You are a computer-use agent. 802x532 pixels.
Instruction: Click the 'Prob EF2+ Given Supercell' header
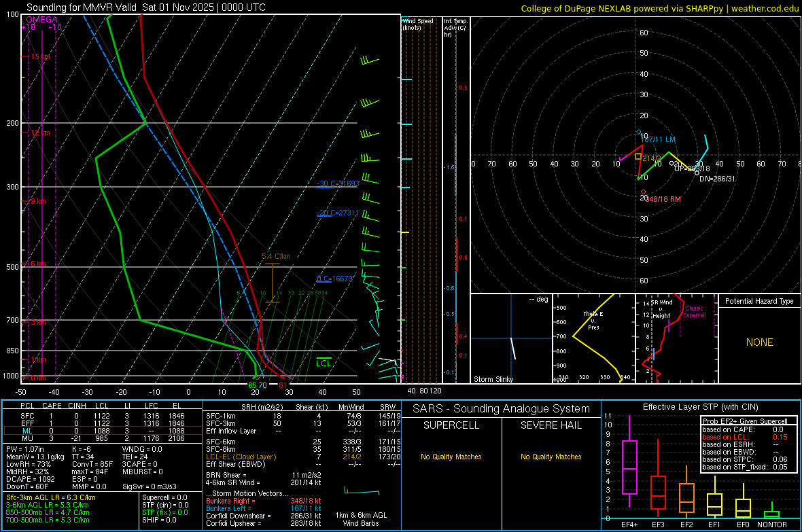coord(745,421)
